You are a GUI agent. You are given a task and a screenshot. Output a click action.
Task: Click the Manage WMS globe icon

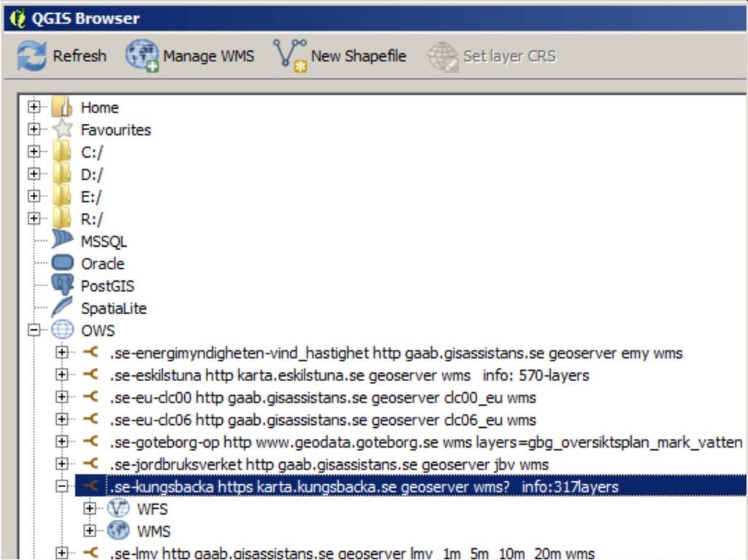tap(142, 55)
